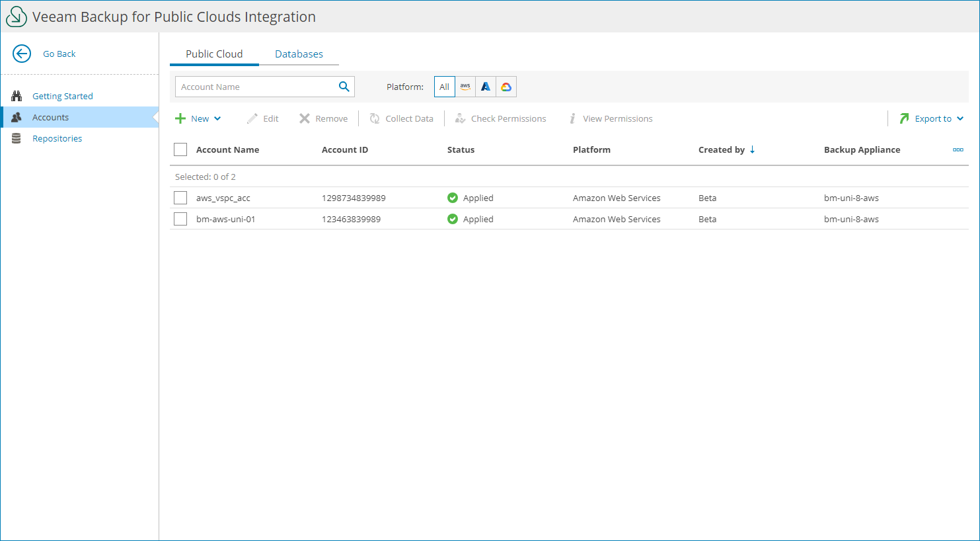Screen dimensions: 980x541
Task: Select the Azure platform filter icon
Action: point(485,86)
